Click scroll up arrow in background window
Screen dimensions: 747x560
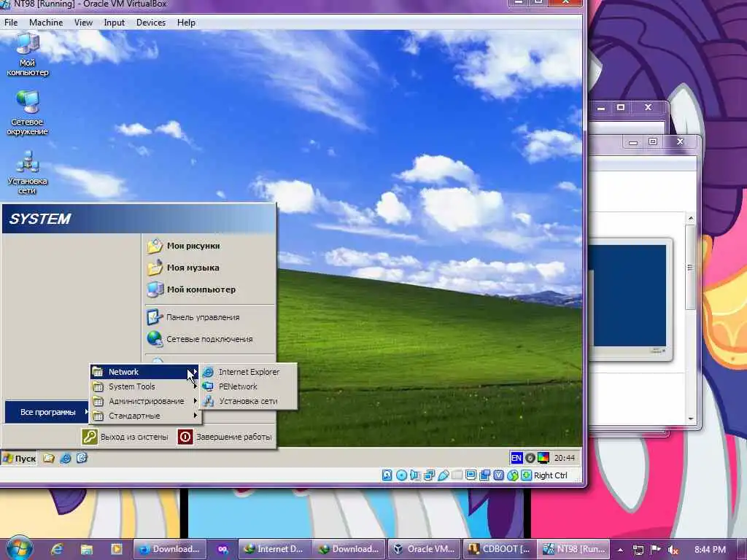click(x=691, y=218)
